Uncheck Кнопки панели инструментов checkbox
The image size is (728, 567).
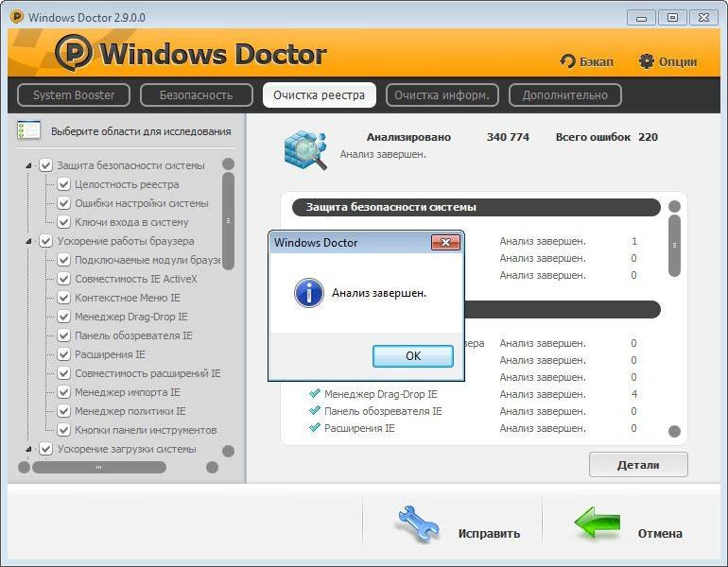tap(63, 430)
